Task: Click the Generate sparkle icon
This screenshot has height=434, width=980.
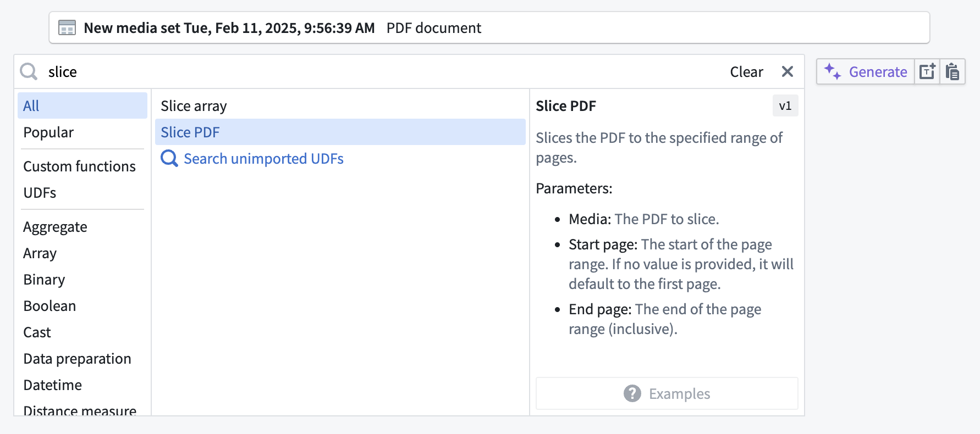Action: pyautogui.click(x=832, y=72)
